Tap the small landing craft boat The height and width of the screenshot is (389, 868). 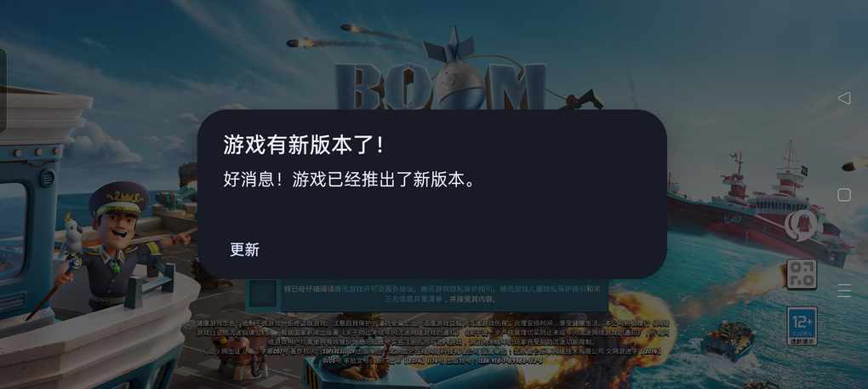(x=728, y=340)
